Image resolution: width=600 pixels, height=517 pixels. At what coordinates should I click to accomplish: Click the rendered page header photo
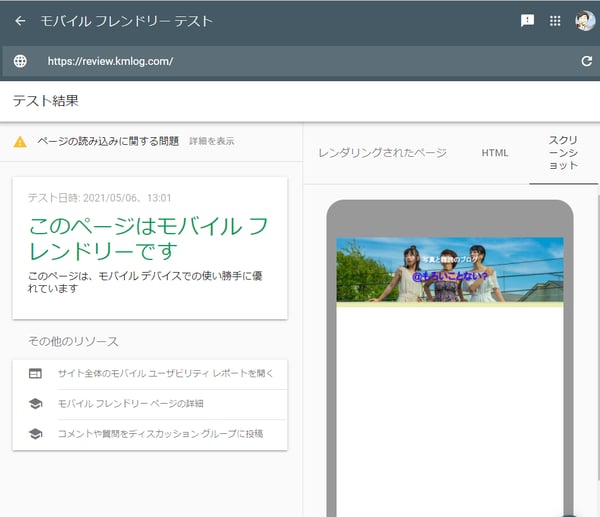pos(450,270)
